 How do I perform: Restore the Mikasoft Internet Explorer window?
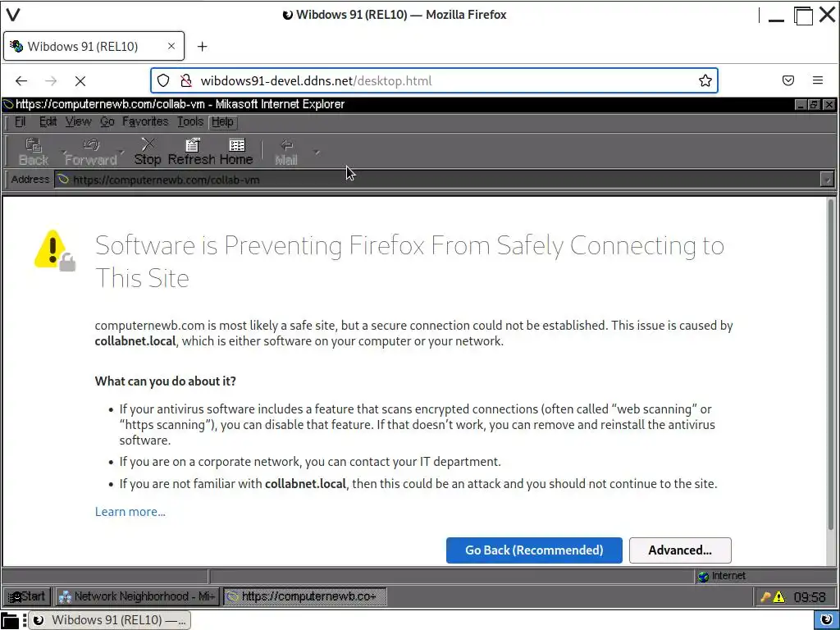(x=814, y=104)
